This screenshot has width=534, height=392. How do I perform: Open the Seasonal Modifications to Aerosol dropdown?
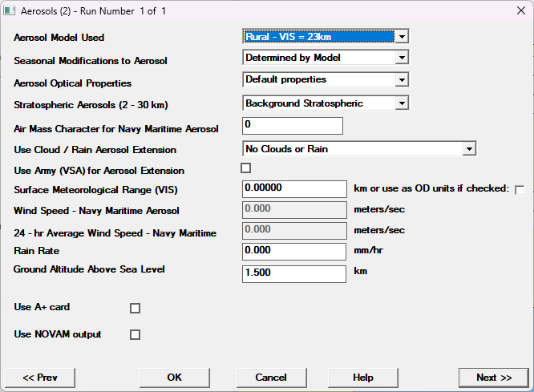click(x=402, y=58)
